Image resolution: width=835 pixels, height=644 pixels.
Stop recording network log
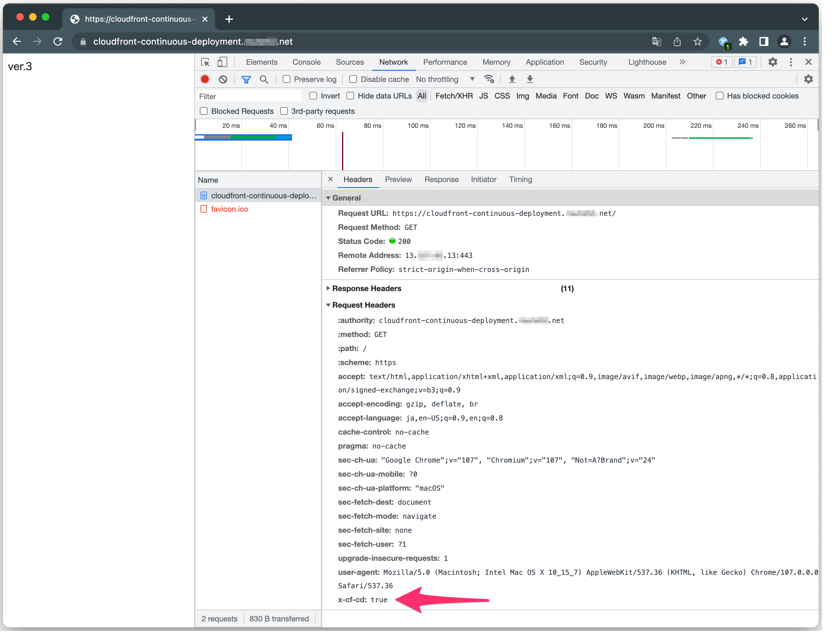point(205,79)
